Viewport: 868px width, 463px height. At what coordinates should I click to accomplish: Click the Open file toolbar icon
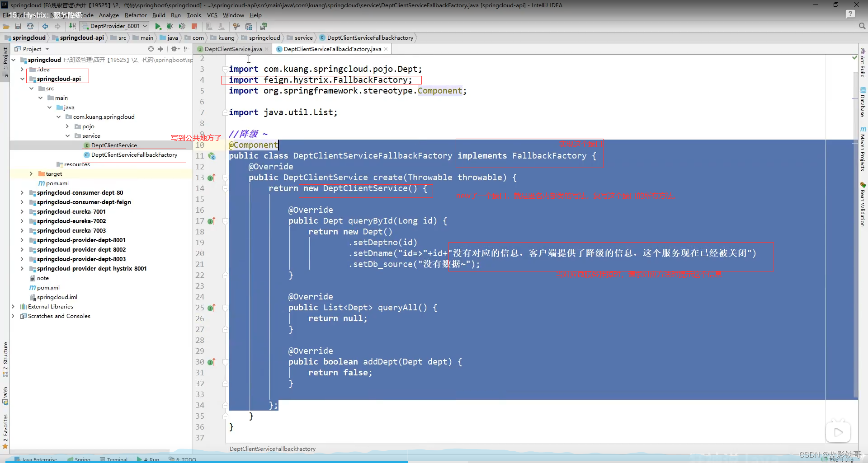[x=6, y=26]
